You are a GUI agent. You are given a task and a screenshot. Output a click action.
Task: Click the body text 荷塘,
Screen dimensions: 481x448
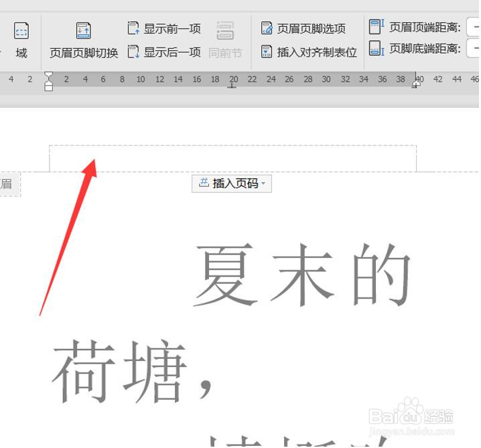click(132, 372)
